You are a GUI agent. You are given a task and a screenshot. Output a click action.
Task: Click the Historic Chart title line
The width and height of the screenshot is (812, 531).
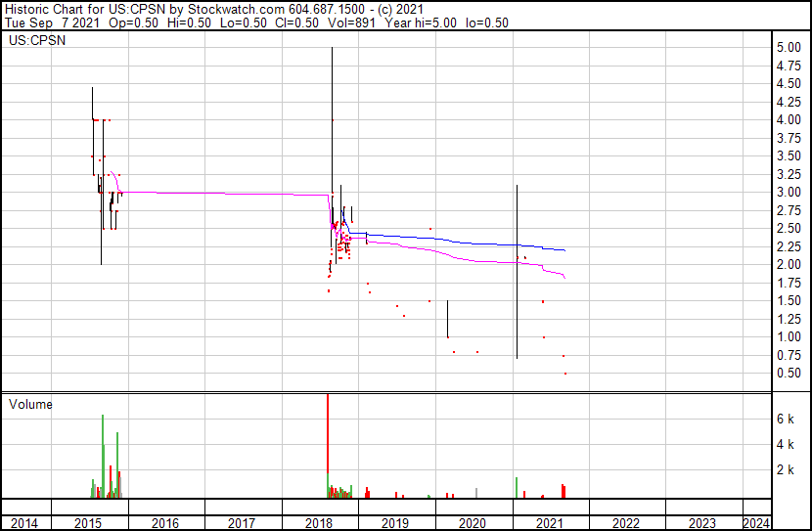pos(214,10)
